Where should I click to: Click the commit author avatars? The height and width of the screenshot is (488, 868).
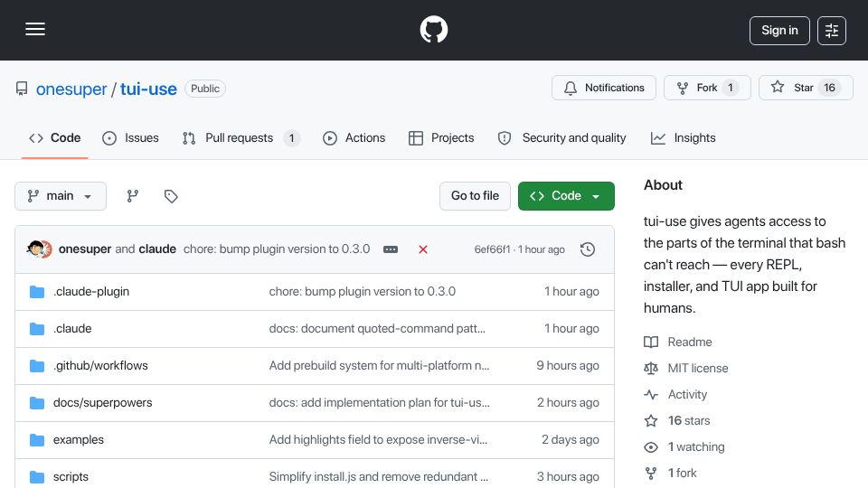[x=39, y=249]
